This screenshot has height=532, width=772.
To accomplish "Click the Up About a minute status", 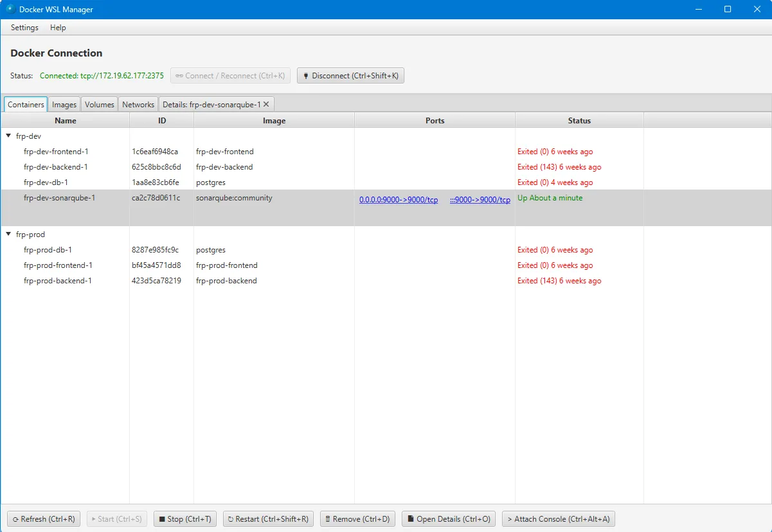I will pos(550,198).
